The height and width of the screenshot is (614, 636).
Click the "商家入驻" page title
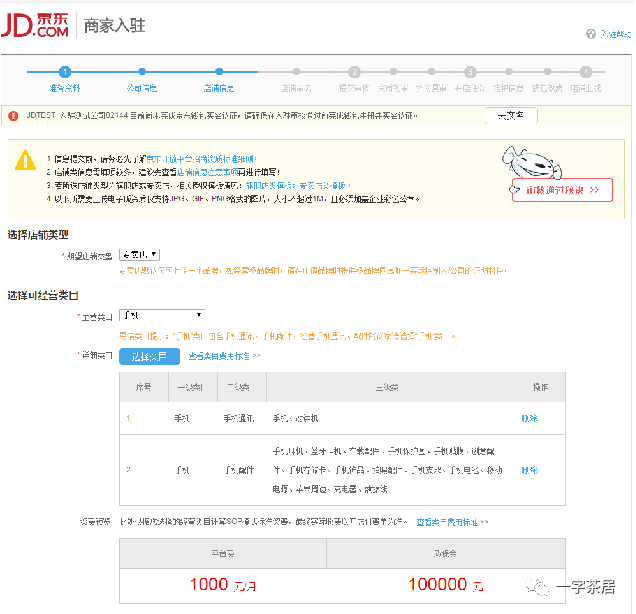point(114,26)
